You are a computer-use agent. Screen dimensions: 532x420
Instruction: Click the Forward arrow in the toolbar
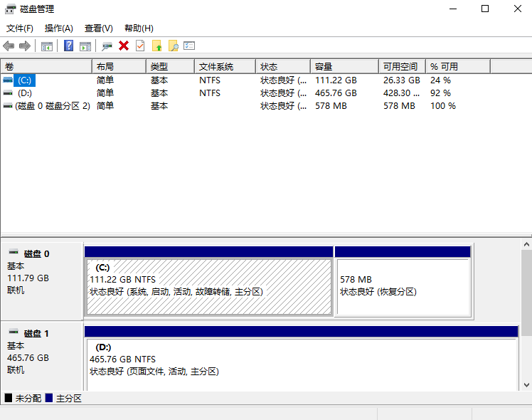coord(25,46)
